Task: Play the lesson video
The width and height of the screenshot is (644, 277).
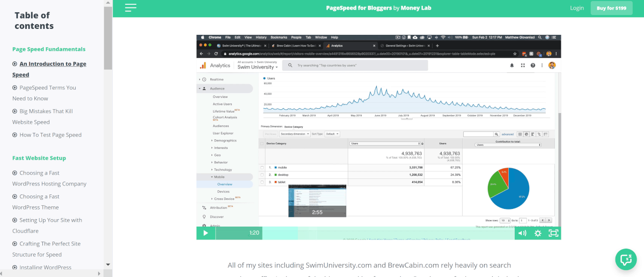Action: point(206,233)
